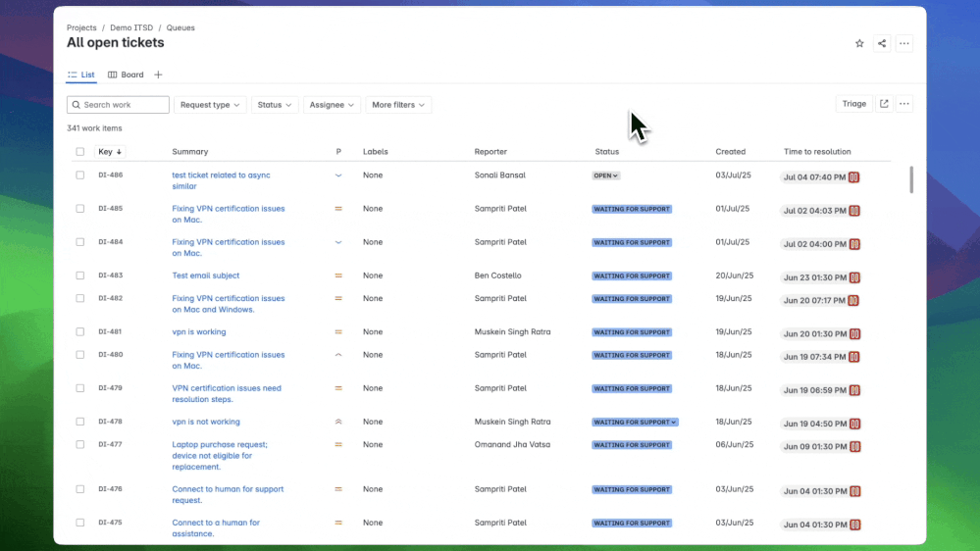Change the OPEN status of DI-486
Image resolution: width=980 pixels, height=551 pixels.
click(605, 175)
